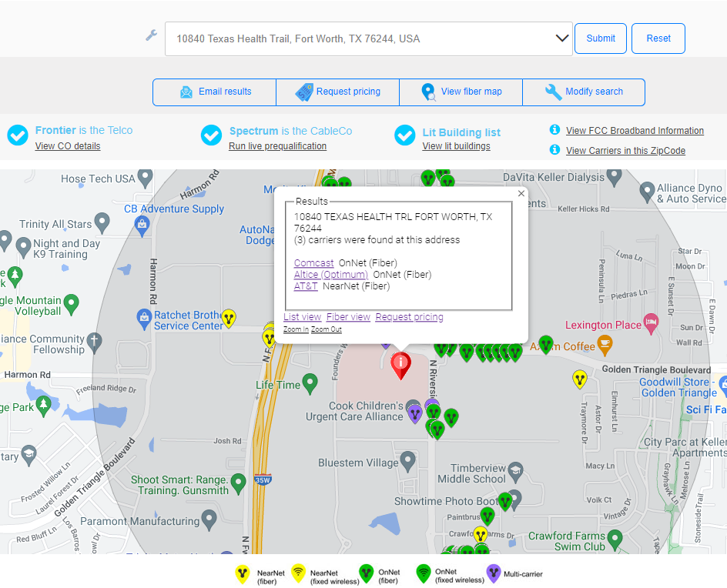Click Azam Coffee cafe pin
727x588 pixels.
(605, 346)
